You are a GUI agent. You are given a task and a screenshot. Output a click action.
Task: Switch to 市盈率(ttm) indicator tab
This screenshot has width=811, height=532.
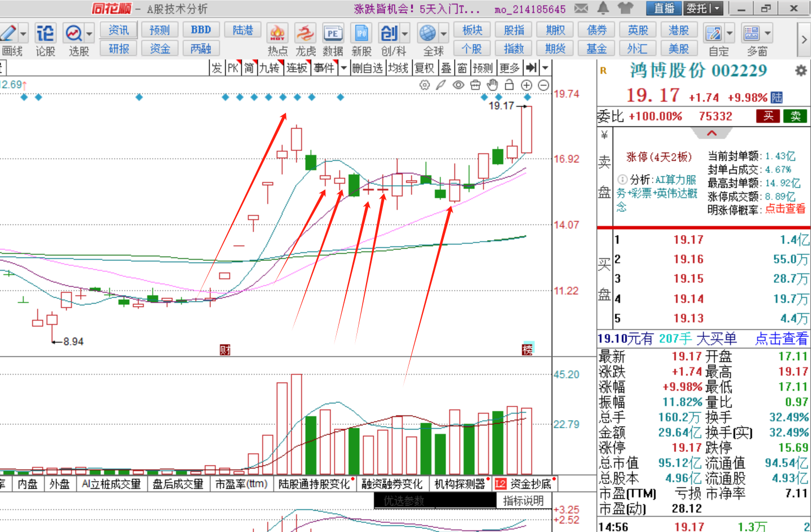pyautogui.click(x=241, y=484)
